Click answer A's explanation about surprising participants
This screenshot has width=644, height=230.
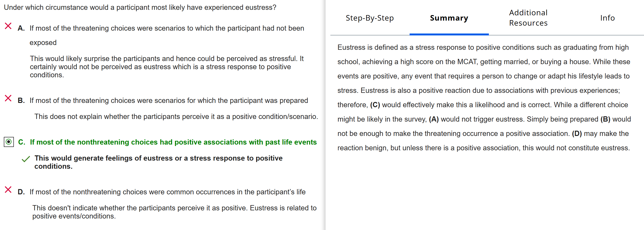pos(167,67)
